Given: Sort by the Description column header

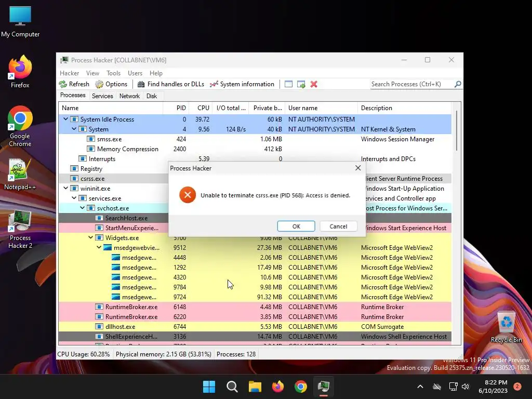Looking at the screenshot, I should pos(404,108).
